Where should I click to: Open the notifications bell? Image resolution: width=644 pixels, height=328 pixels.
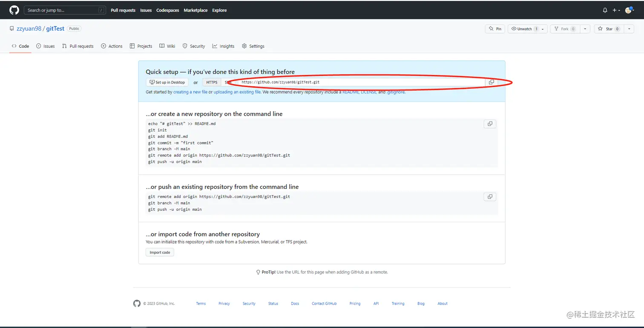605,10
